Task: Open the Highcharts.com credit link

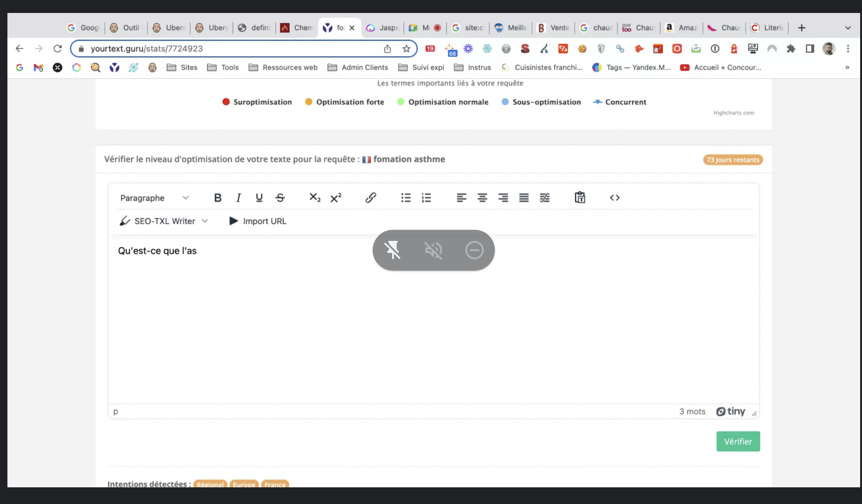Action: pyautogui.click(x=734, y=113)
